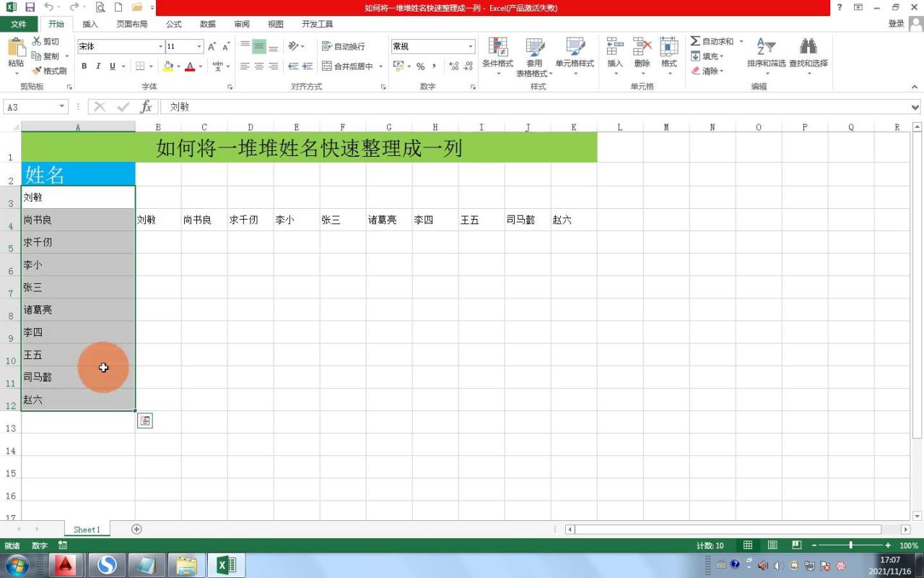This screenshot has width=924, height=578.
Task: Open the number format dropdown (常规)
Action: (x=471, y=46)
